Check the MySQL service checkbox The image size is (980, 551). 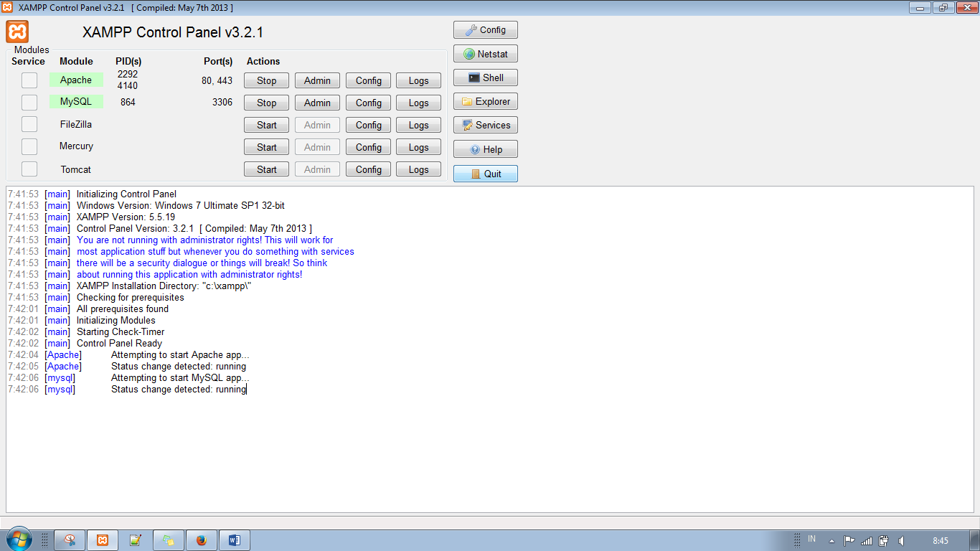29,102
